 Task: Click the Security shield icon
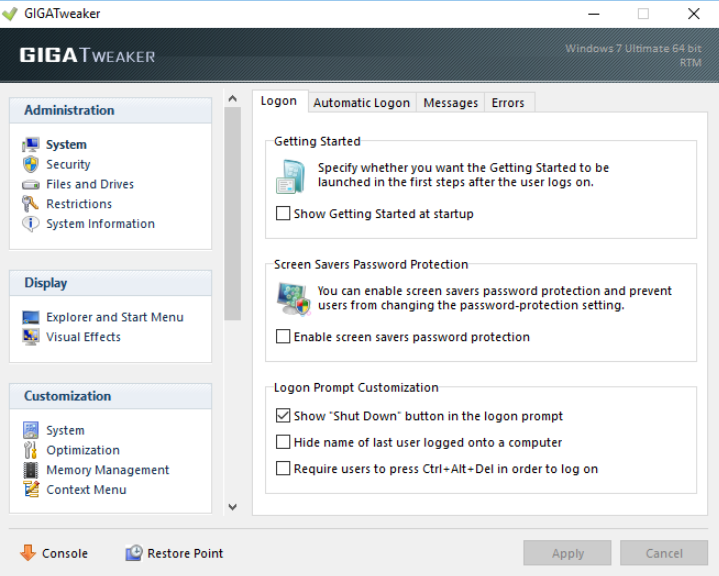pyautogui.click(x=30, y=165)
